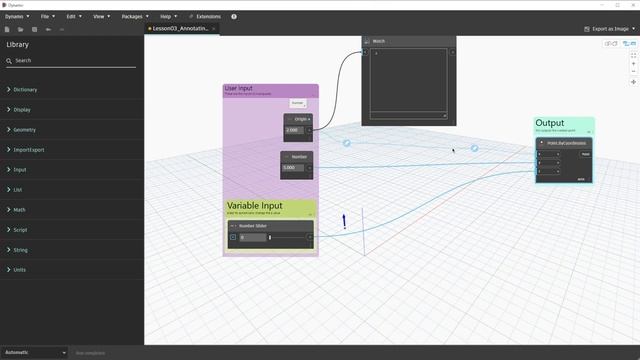
Task: Click the Number Slider handle
Action: [x=270, y=237]
